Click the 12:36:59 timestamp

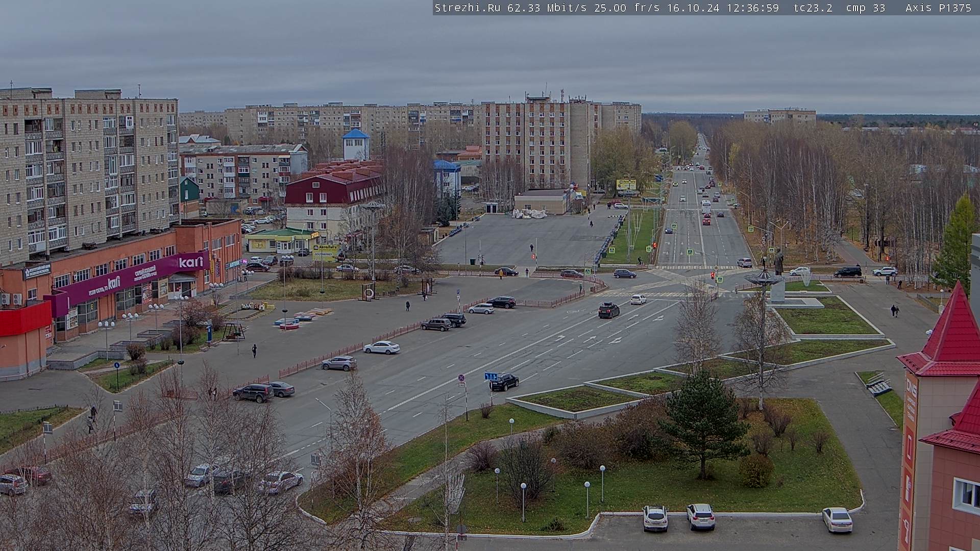753,8
